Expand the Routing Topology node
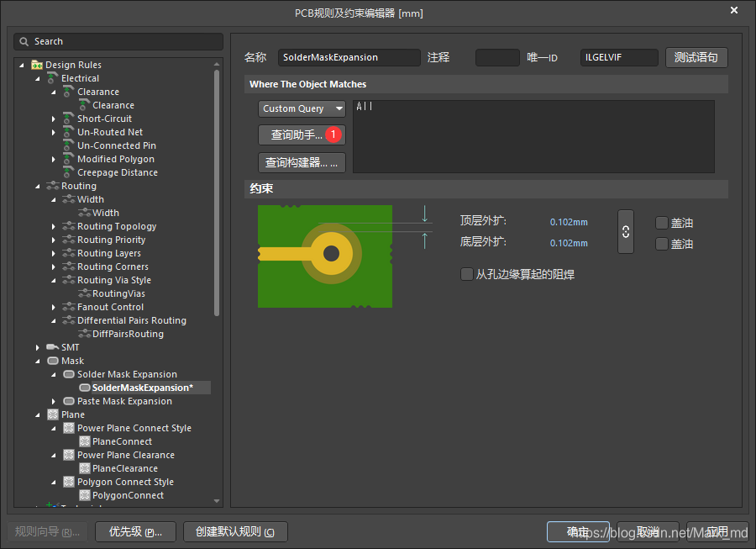The width and height of the screenshot is (756, 549). (54, 226)
